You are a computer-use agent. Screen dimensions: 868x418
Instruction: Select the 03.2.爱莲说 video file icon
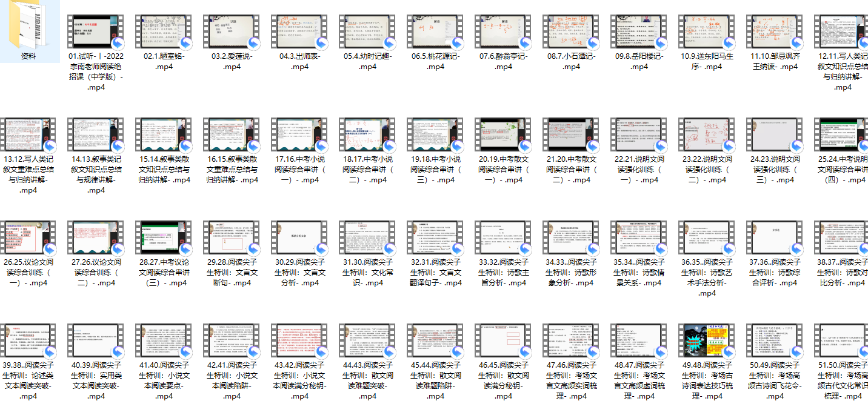click(x=232, y=32)
